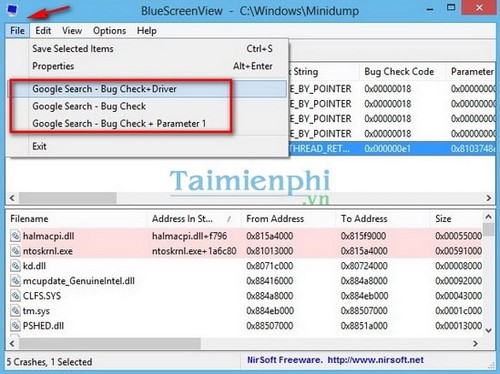
Task: Click lower pane horizontal scrollbar thumb
Action: pyautogui.click(x=110, y=343)
